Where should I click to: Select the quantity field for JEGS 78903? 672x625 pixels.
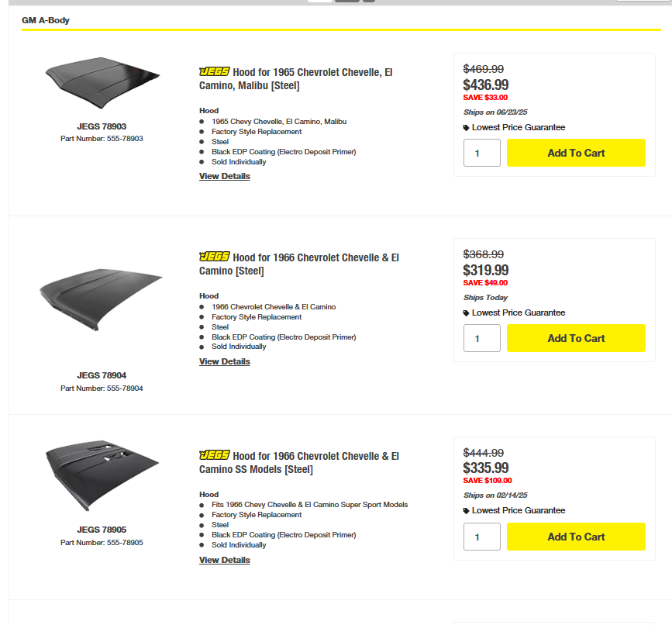pyautogui.click(x=481, y=153)
